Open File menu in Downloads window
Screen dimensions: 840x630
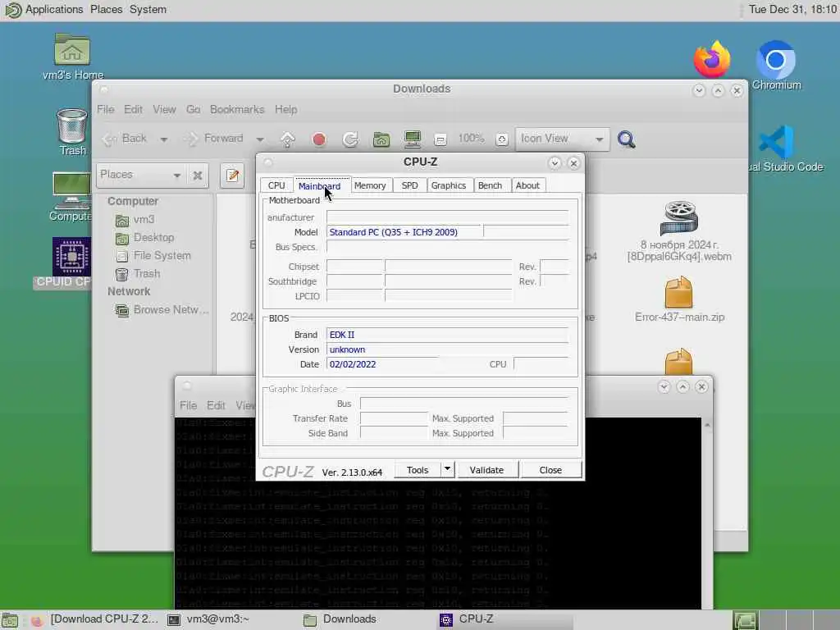(106, 109)
